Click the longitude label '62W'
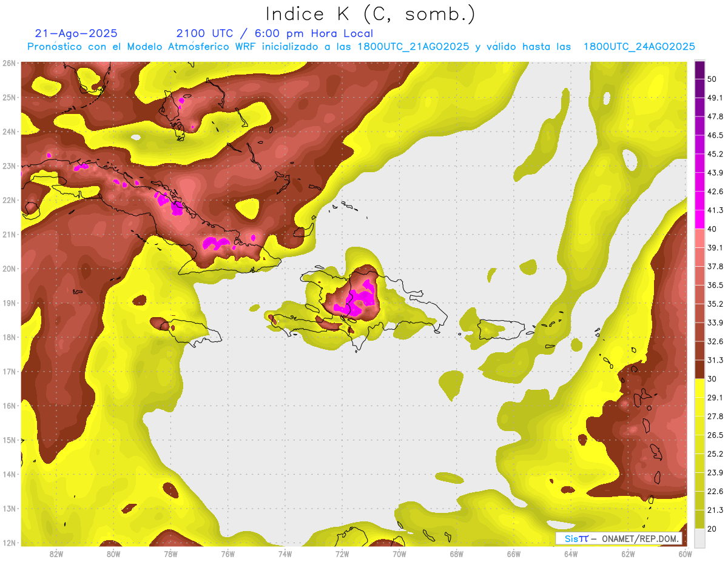 pyautogui.click(x=628, y=554)
